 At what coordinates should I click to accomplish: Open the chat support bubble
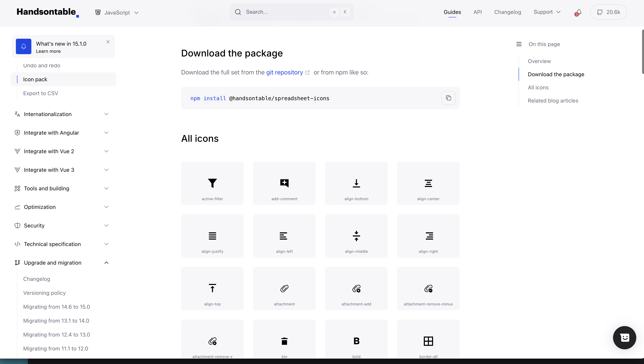click(624, 338)
